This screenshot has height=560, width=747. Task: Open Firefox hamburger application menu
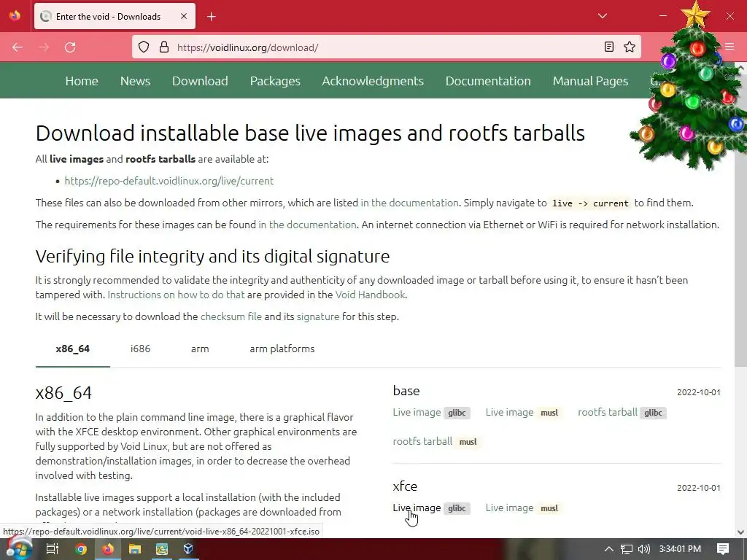(729, 47)
